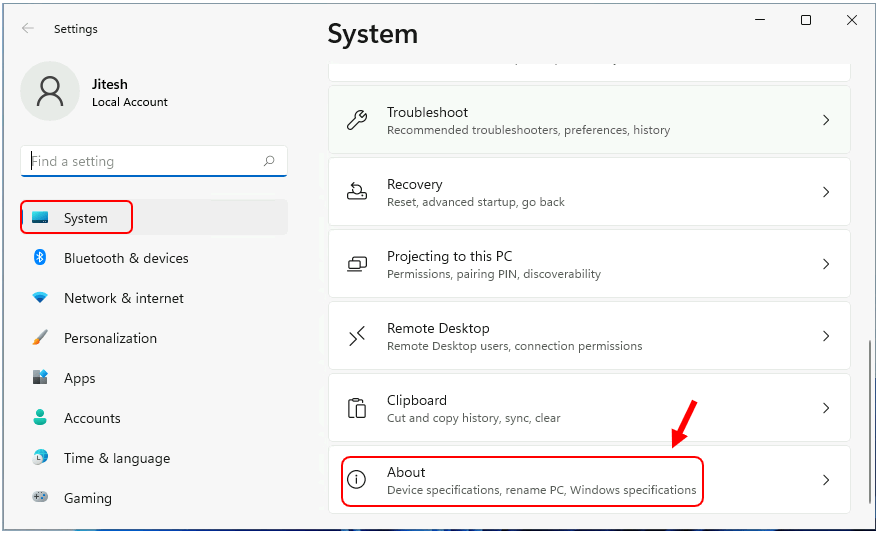Image resolution: width=881 pixels, height=536 pixels.
Task: Click the About info icon
Action: 356,479
